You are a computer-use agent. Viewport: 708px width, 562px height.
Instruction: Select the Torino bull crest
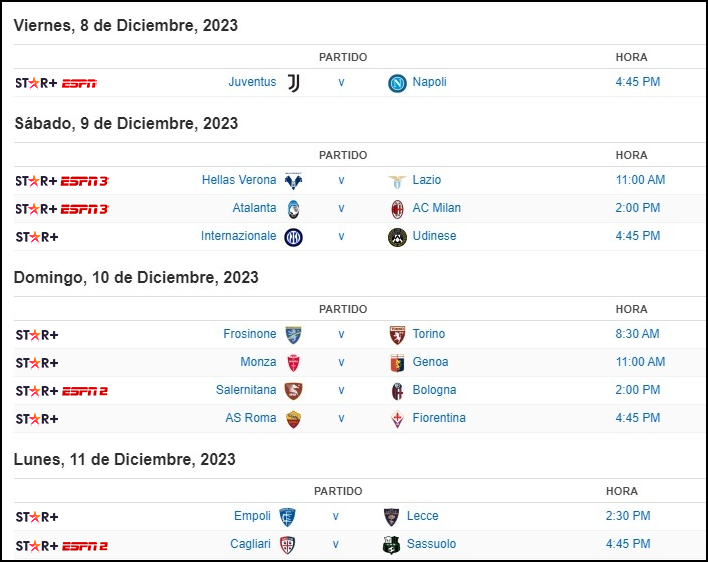click(397, 335)
